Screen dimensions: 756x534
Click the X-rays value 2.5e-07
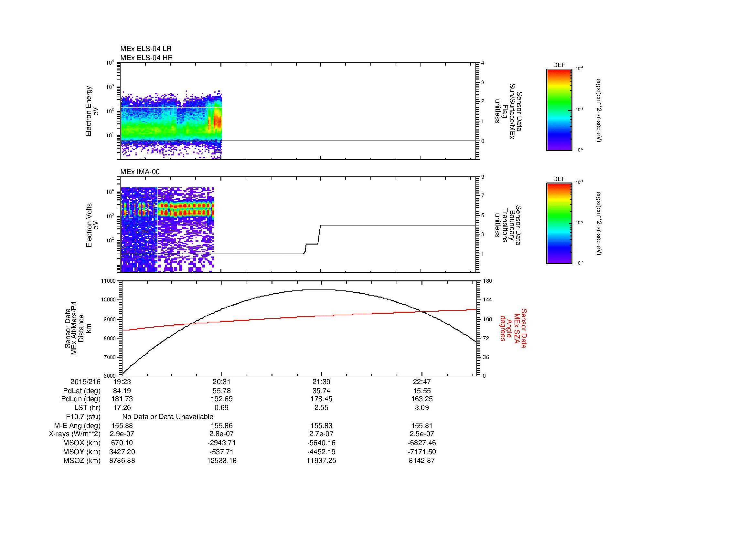click(422, 434)
